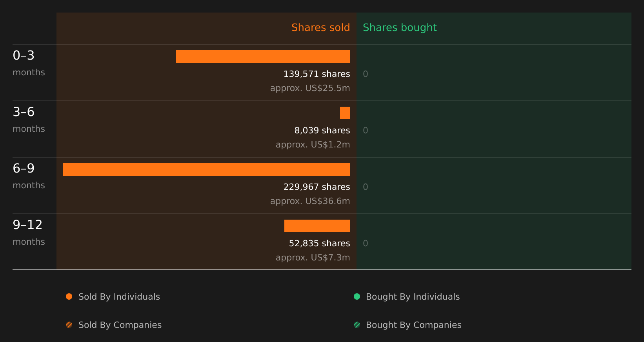
Task: Click the 6–9 months row label
Action: [x=29, y=176]
